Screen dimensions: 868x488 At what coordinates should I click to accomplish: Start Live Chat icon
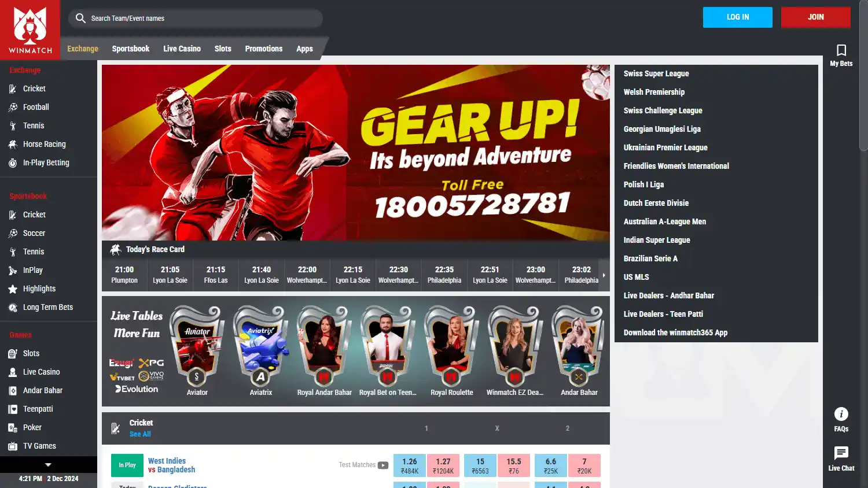point(841,453)
